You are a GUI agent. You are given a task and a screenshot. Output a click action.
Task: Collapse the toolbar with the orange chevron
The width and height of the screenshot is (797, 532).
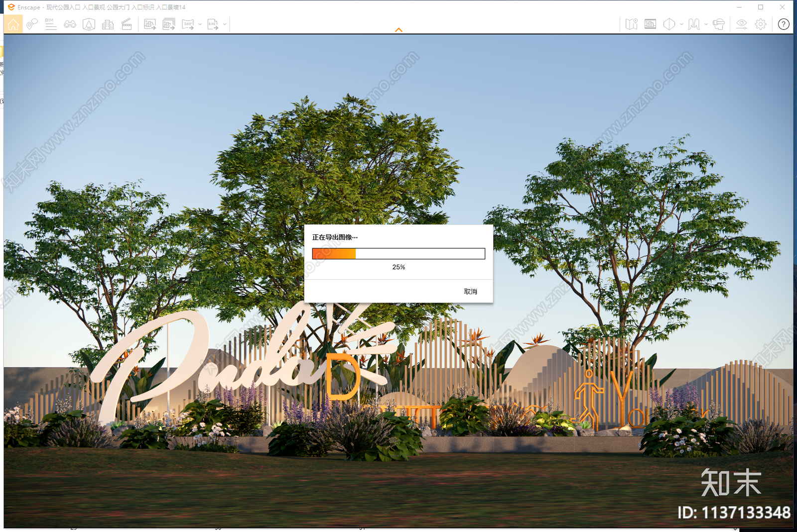(x=398, y=30)
